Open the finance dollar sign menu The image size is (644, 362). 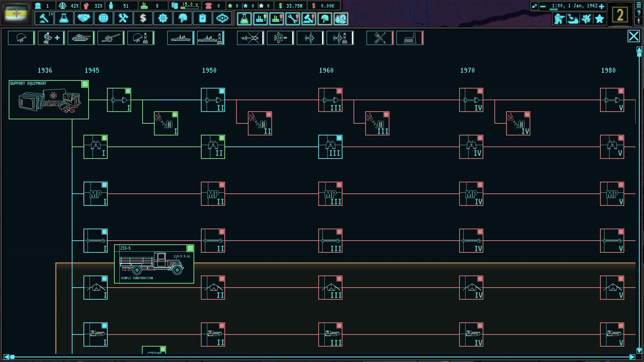[143, 18]
